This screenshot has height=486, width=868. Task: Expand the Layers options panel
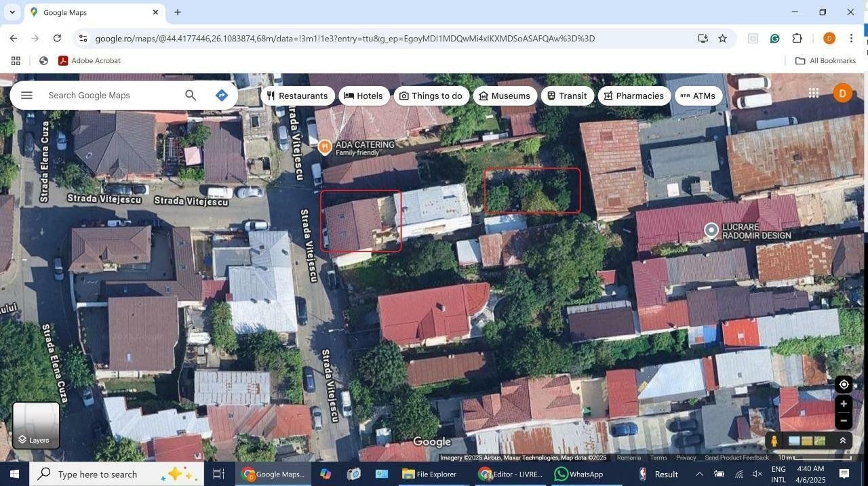point(35,425)
